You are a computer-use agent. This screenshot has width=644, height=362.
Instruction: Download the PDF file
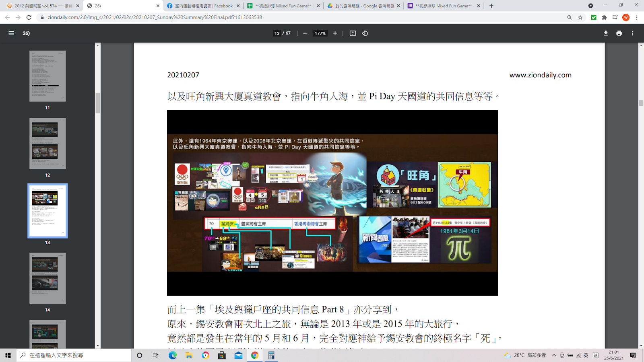tap(605, 33)
